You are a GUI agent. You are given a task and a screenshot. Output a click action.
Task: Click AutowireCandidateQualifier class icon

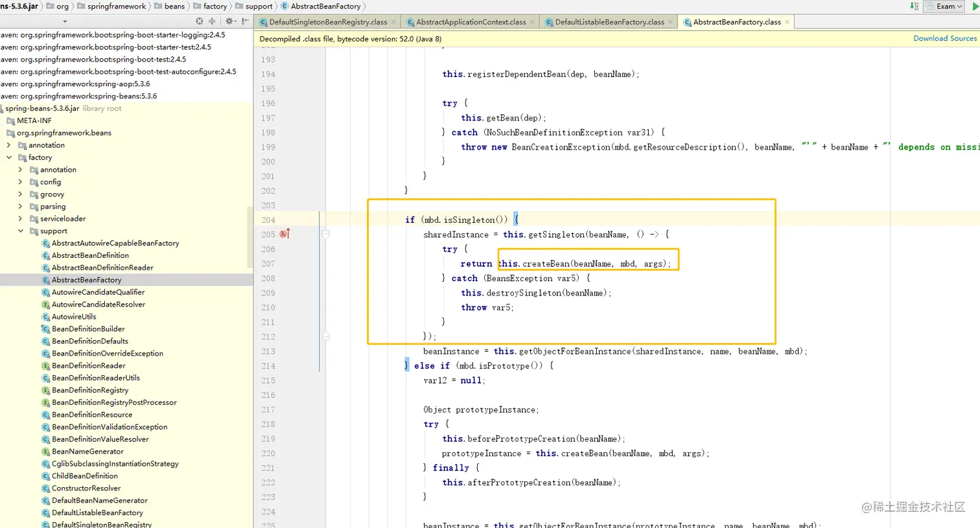[46, 293]
